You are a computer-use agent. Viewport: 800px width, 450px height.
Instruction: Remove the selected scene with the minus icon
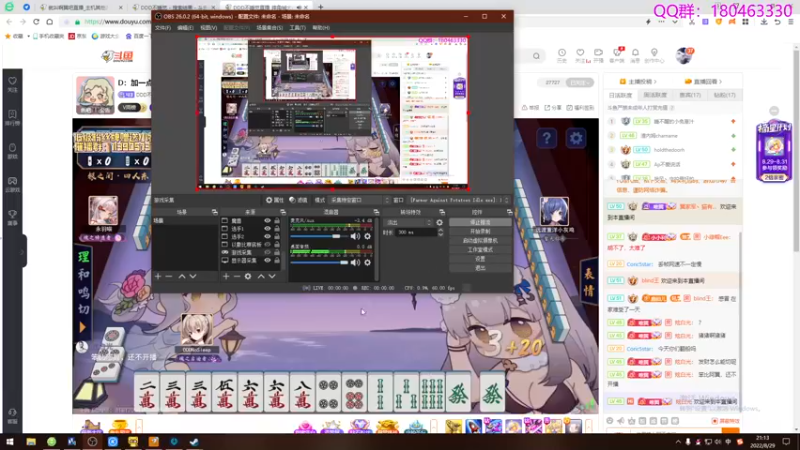(169, 276)
